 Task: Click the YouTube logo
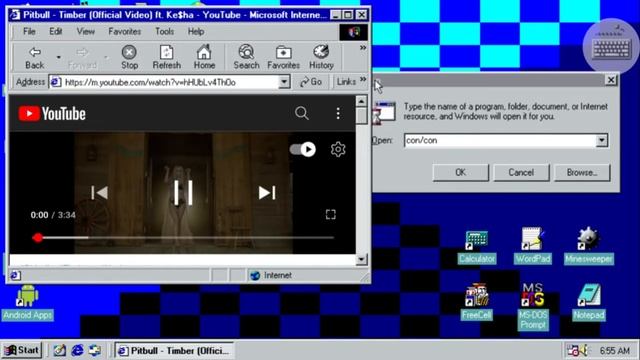pyautogui.click(x=52, y=113)
